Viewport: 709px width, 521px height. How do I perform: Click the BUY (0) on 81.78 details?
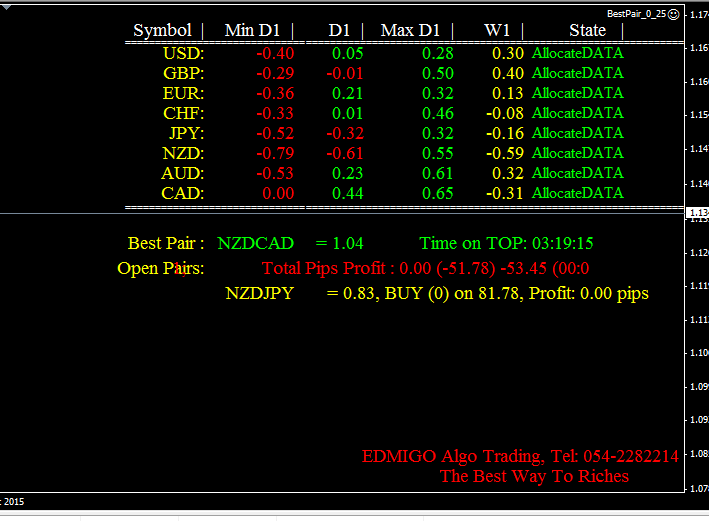tap(452, 293)
